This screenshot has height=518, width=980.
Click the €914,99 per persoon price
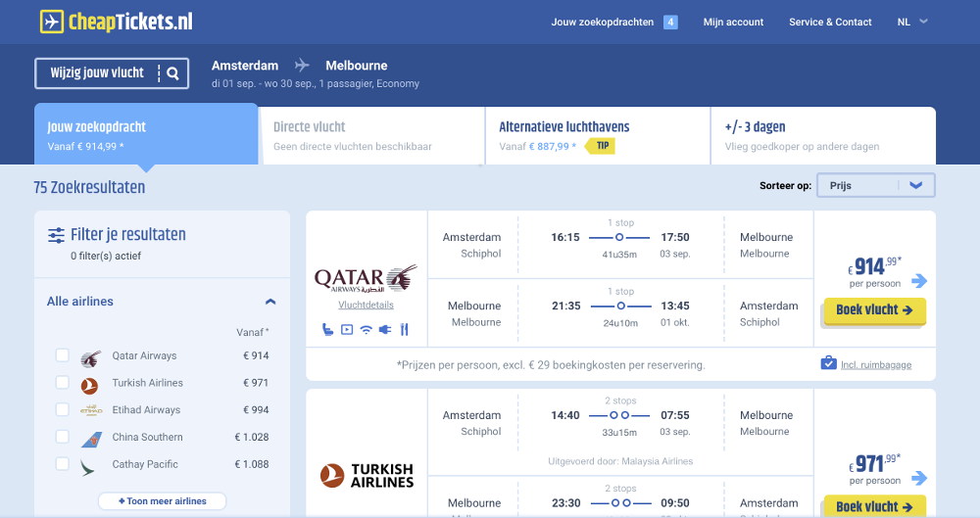[x=874, y=272]
